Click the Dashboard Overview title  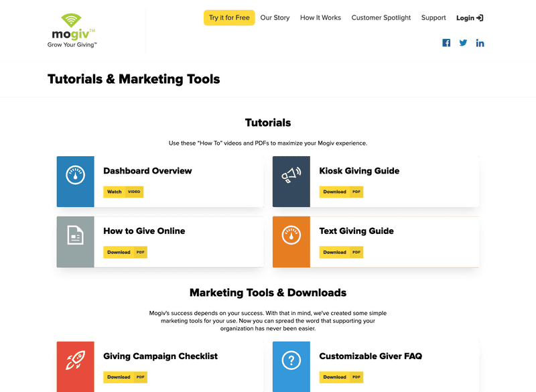pyautogui.click(x=147, y=171)
